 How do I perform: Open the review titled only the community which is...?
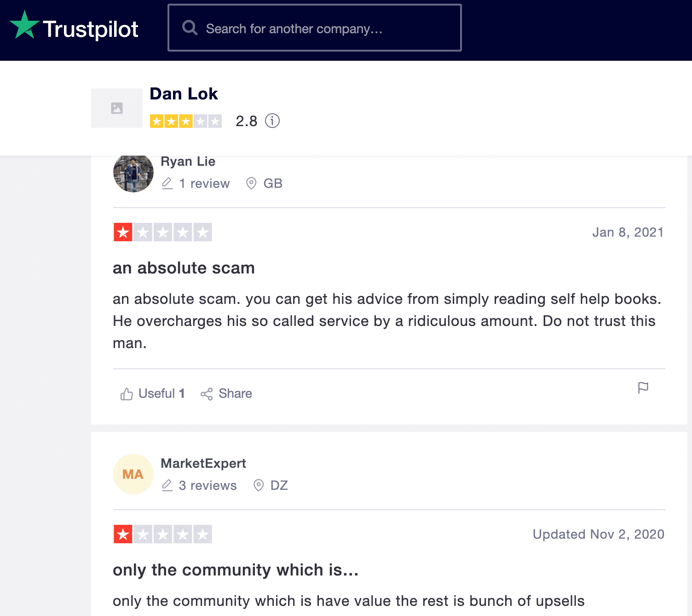[236, 570]
